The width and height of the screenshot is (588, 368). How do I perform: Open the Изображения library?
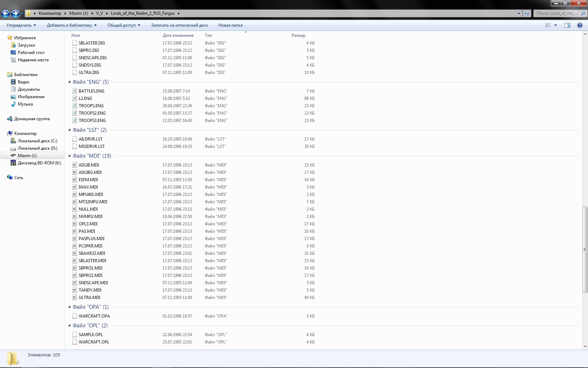31,97
